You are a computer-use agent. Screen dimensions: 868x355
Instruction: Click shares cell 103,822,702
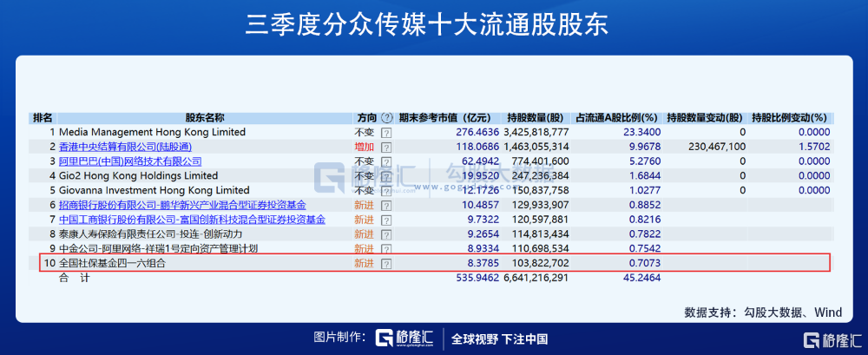coord(541,263)
